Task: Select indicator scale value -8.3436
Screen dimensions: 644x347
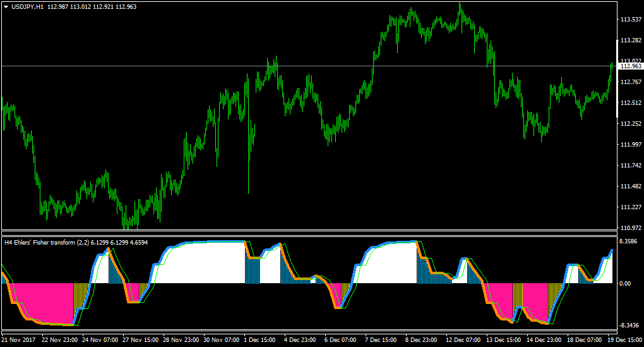Action: pyautogui.click(x=629, y=326)
